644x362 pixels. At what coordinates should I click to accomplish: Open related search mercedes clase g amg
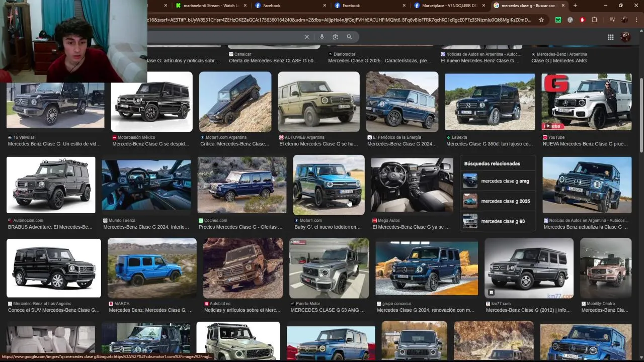pos(498,181)
